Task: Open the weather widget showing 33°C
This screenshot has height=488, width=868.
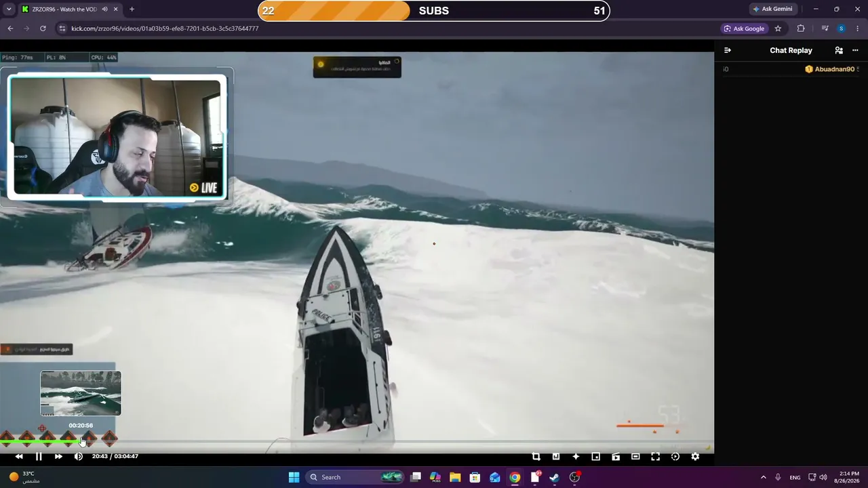Action: click(24, 477)
